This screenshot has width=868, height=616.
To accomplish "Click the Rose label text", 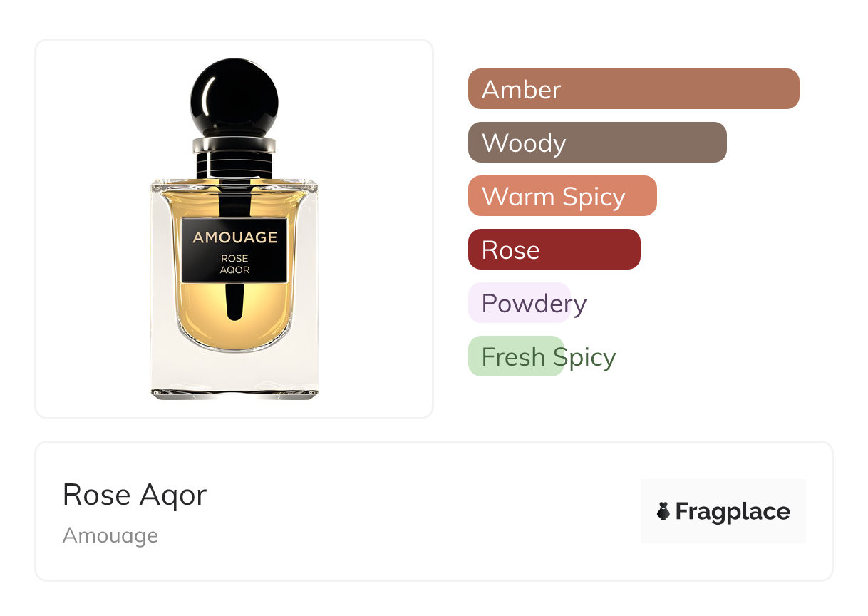I will coord(511,250).
